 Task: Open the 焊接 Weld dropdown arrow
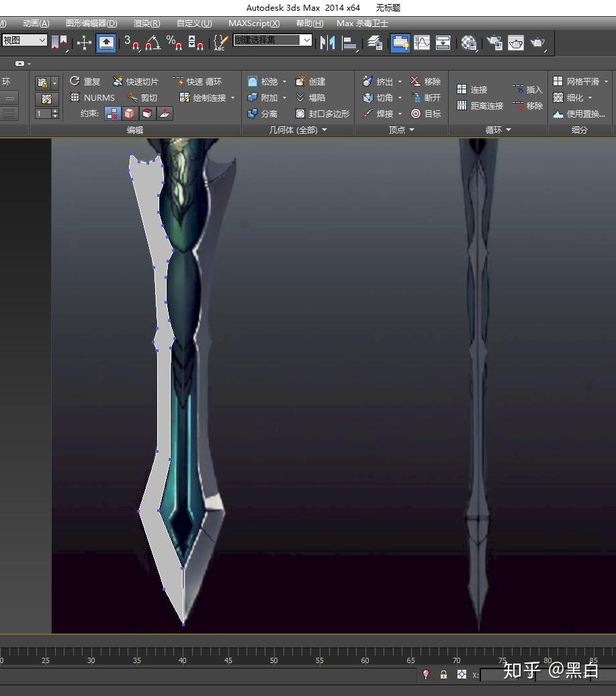tap(400, 114)
